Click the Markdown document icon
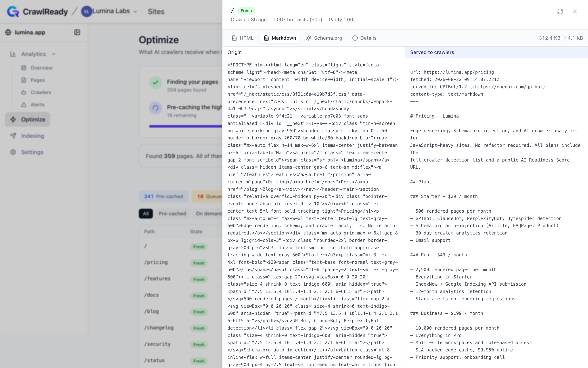The width and height of the screenshot is (588, 368). click(266, 38)
